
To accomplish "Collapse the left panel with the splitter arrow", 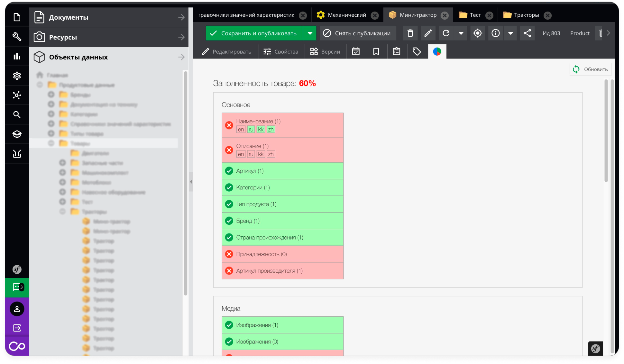I will tap(191, 182).
